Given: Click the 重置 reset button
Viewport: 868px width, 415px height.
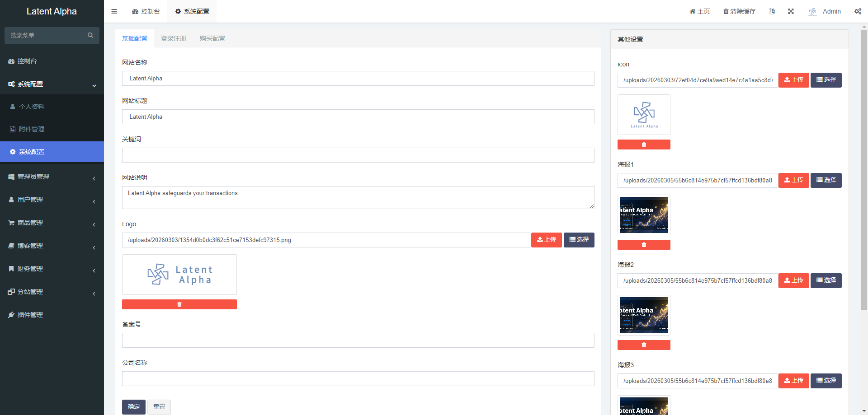Looking at the screenshot, I should 159,407.
